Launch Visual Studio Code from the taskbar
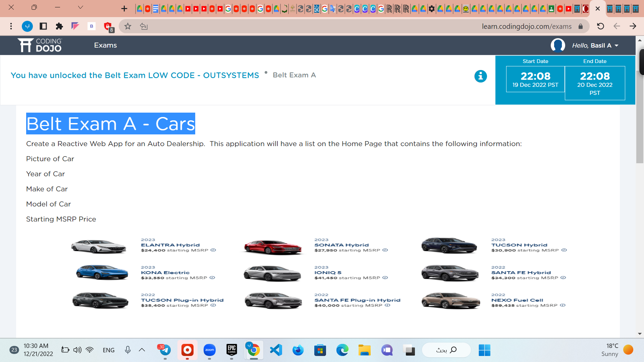This screenshot has width=644, height=362. pyautogui.click(x=276, y=350)
